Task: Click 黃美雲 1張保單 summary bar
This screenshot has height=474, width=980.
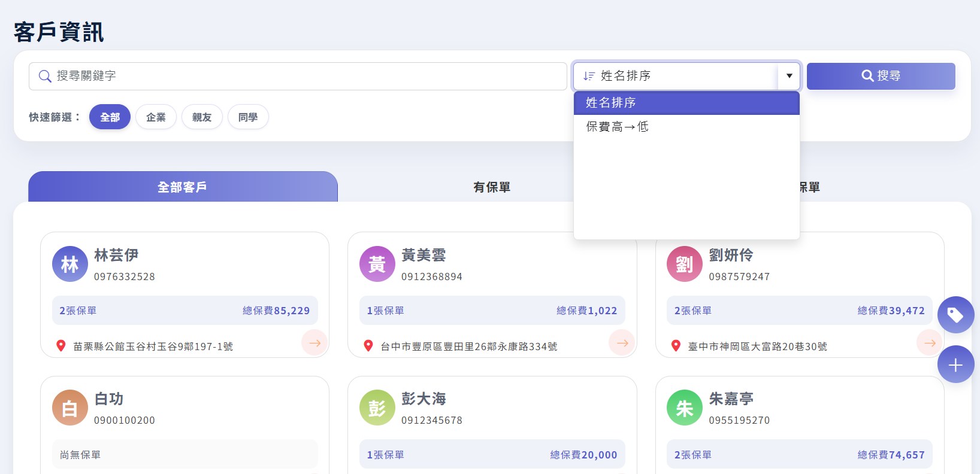Action: tap(492, 311)
